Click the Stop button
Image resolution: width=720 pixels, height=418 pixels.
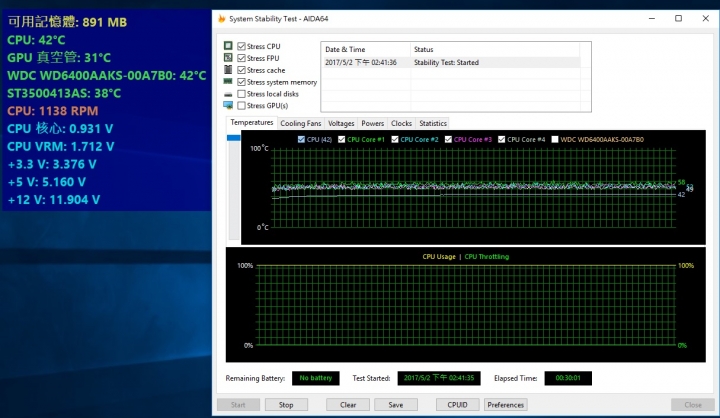286,405
